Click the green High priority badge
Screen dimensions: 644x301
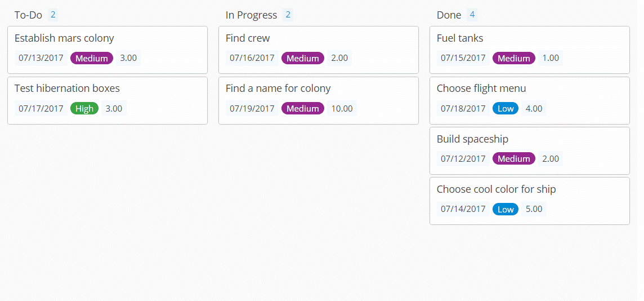click(84, 109)
